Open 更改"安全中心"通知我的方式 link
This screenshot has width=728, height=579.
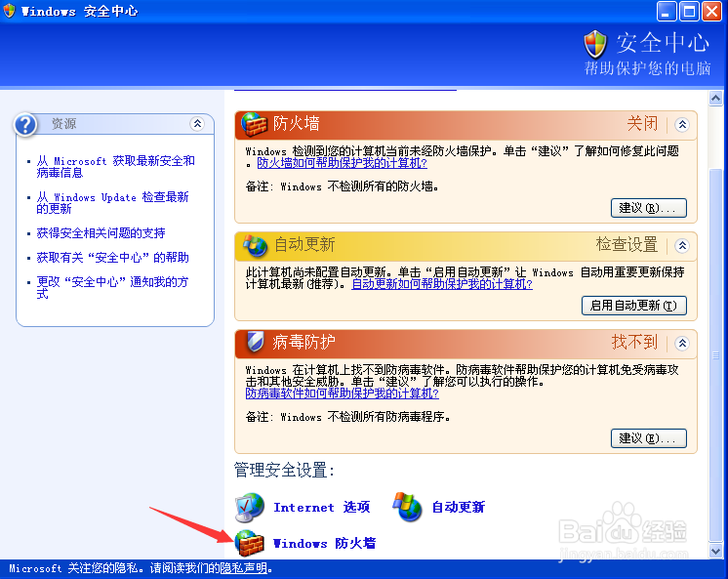[x=112, y=288]
